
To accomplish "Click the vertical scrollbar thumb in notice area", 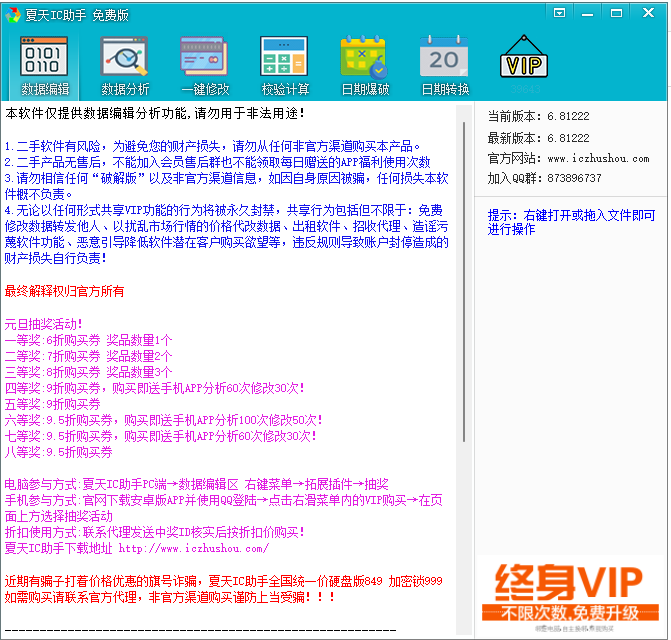I will 463,282.
